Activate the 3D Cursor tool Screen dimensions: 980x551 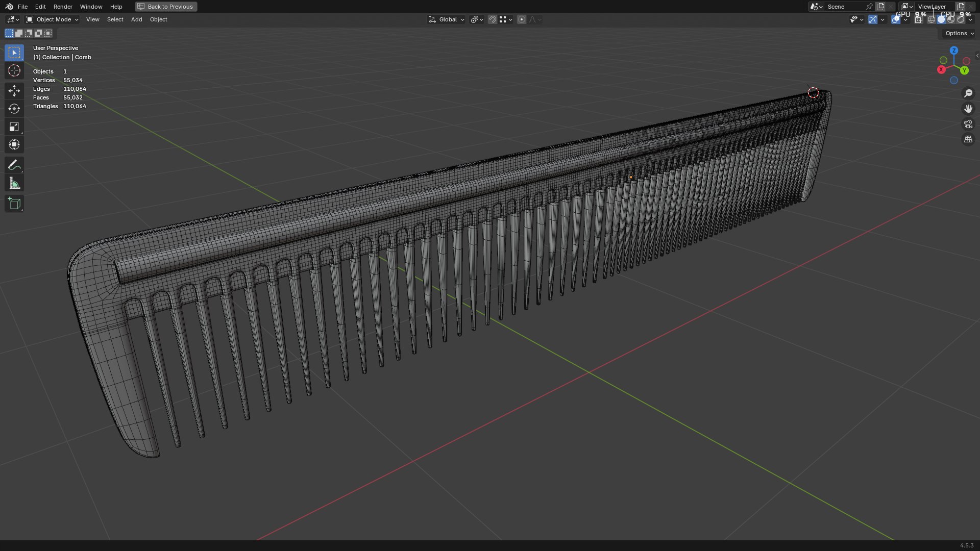[14, 70]
